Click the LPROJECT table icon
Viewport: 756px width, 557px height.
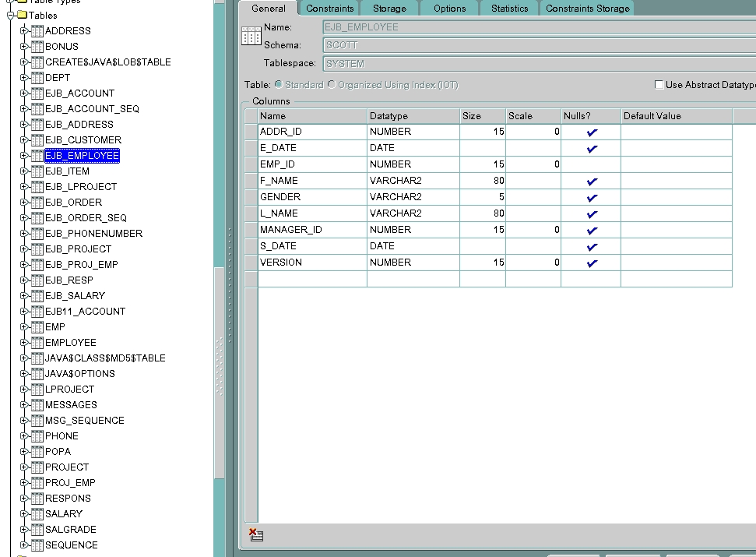37,390
